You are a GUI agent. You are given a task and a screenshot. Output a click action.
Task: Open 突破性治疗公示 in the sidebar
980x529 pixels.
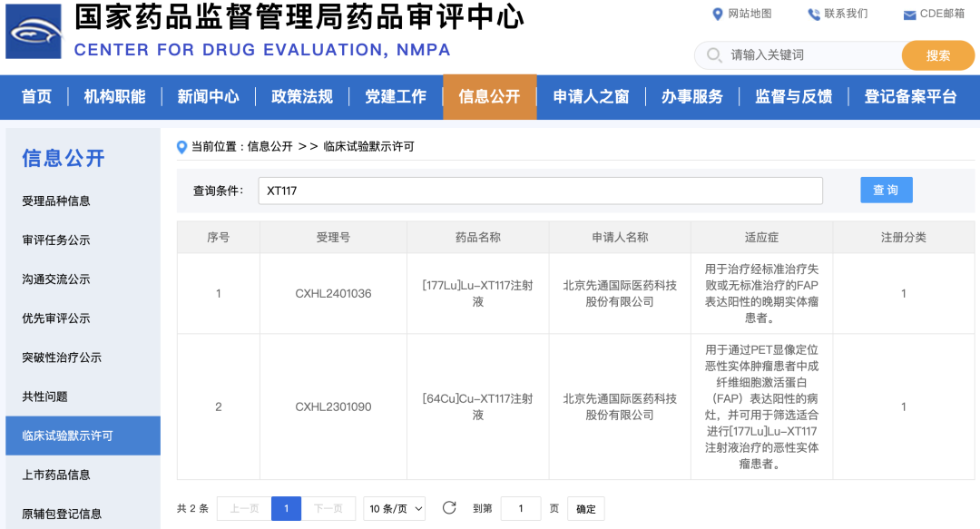[62, 358]
